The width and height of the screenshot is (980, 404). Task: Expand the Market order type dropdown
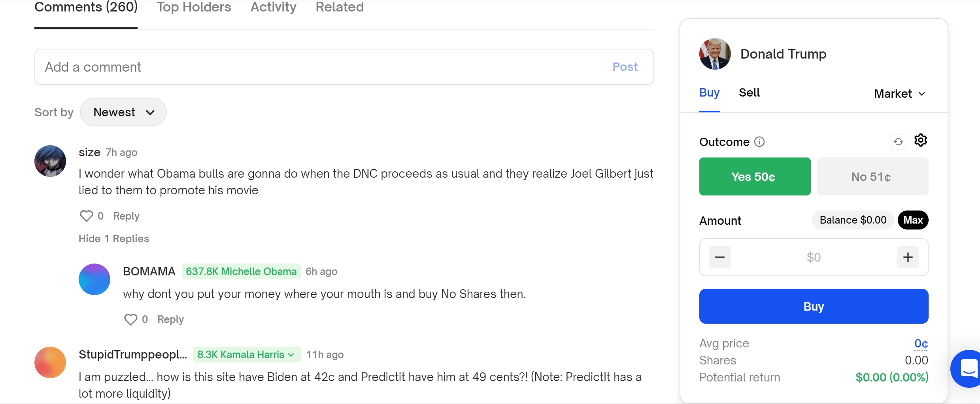click(x=900, y=94)
